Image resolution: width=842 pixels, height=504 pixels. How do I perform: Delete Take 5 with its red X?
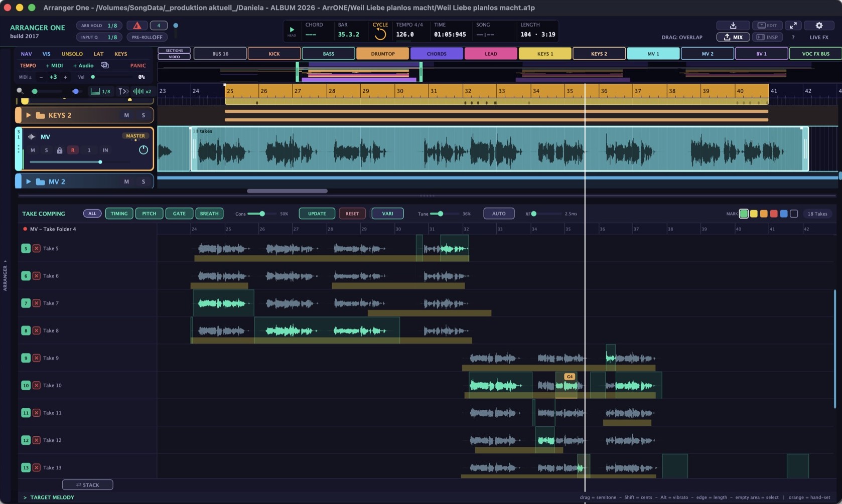coord(37,248)
